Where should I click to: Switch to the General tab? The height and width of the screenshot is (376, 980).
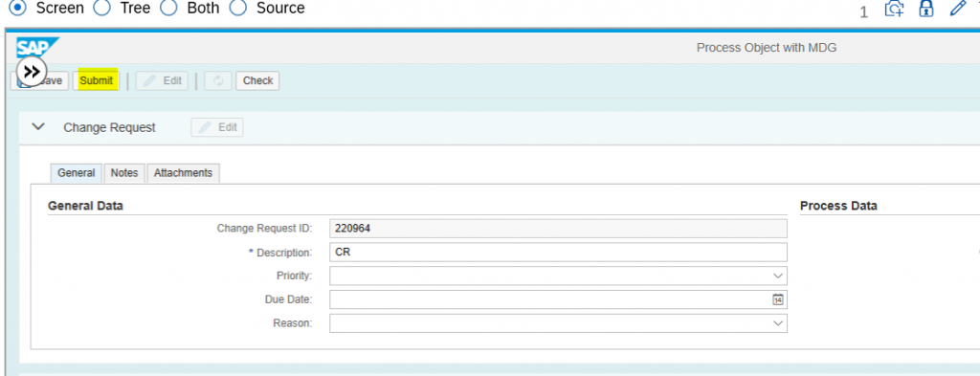[76, 173]
